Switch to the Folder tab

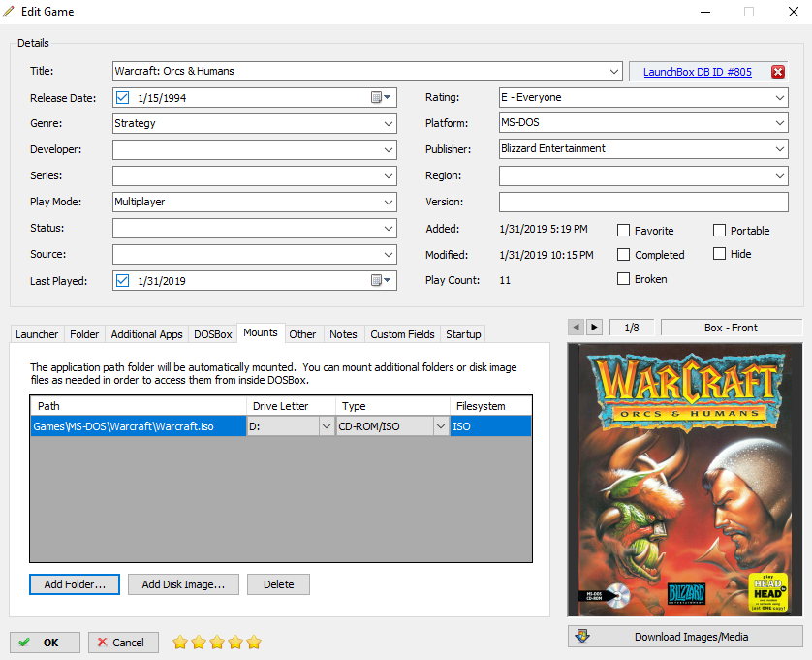point(84,334)
